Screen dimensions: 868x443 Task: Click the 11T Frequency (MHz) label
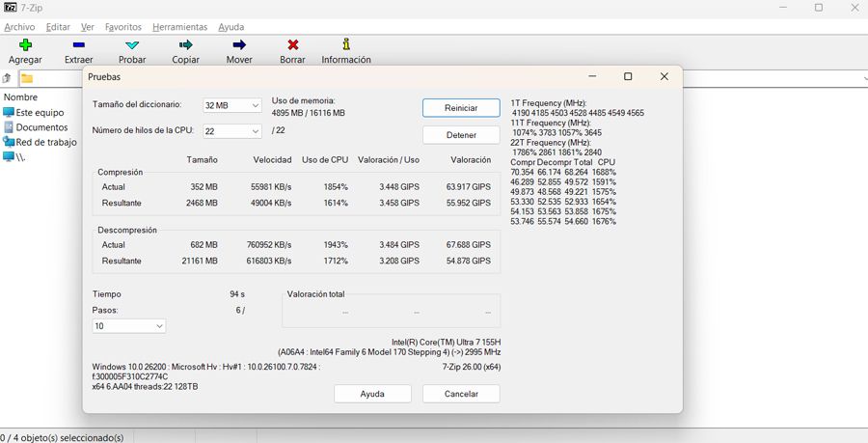coord(551,123)
